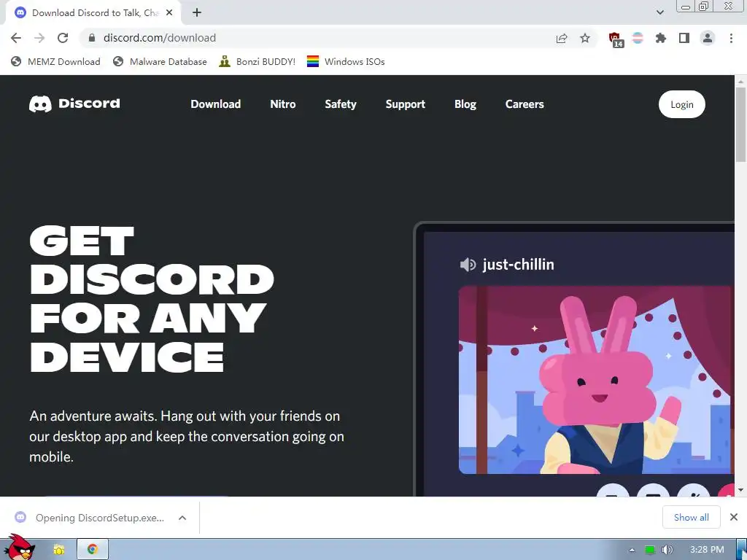Go back with the browser back arrow
Image resolution: width=747 pixels, height=560 pixels.
tap(16, 38)
